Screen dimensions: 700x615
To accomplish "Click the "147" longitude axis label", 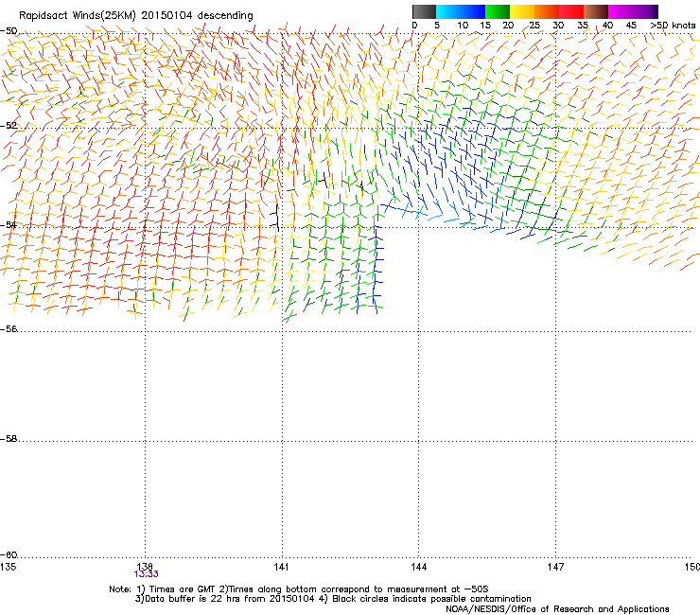I will [555, 567].
